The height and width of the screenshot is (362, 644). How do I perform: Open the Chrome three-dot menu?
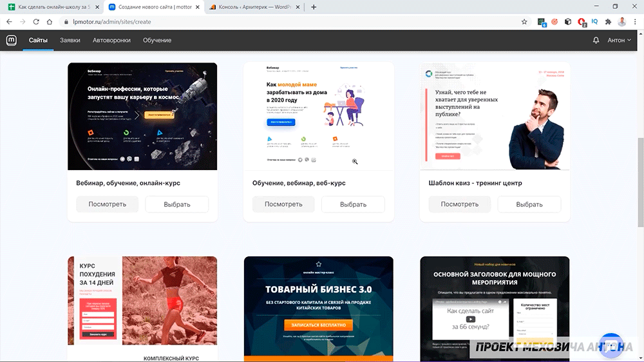click(635, 22)
